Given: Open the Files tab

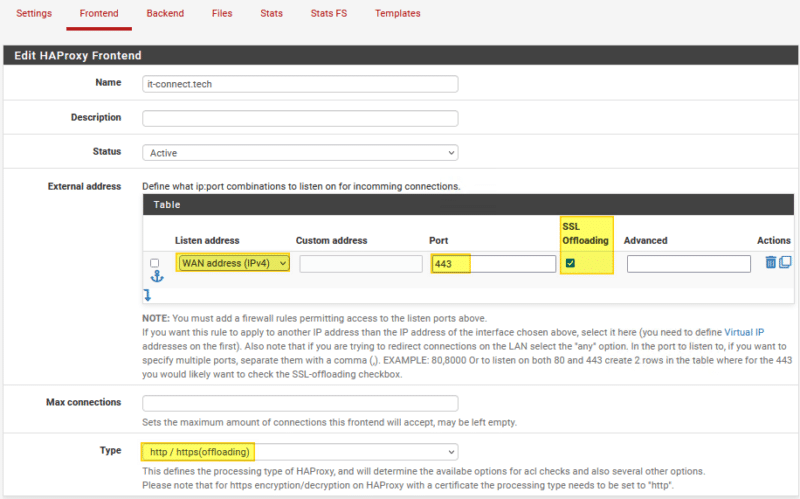Looking at the screenshot, I should pyautogui.click(x=222, y=14).
